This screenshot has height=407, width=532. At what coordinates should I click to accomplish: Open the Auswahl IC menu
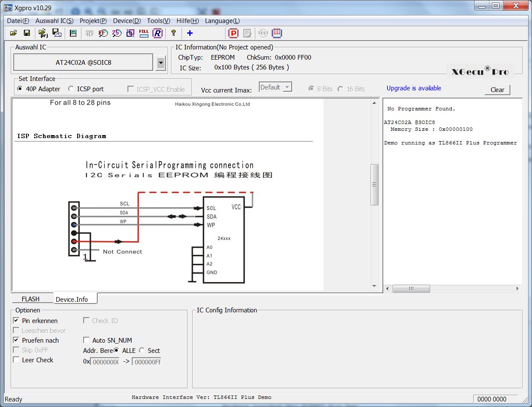tap(54, 20)
